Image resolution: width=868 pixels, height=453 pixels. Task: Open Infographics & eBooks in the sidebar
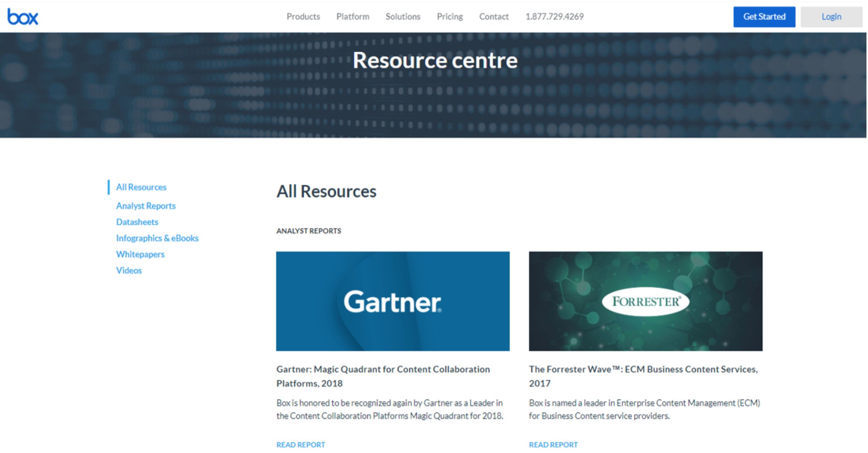(157, 238)
